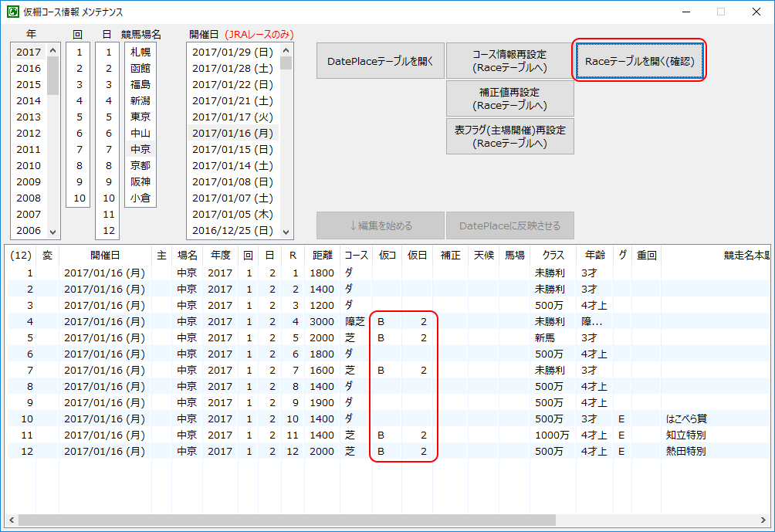The width and height of the screenshot is (775, 532).
Task: Click the 仮日 column header
Action: tap(417, 255)
